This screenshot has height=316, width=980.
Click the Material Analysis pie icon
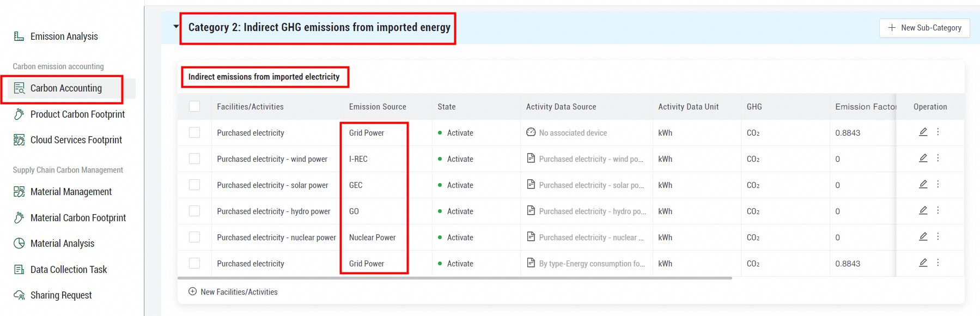click(19, 244)
